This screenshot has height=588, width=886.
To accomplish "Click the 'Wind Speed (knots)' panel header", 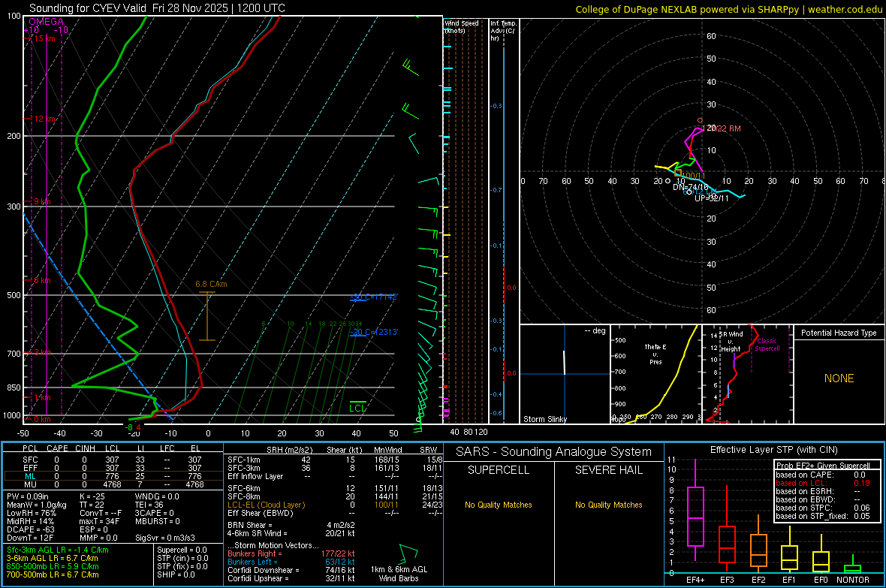I will coord(462,26).
